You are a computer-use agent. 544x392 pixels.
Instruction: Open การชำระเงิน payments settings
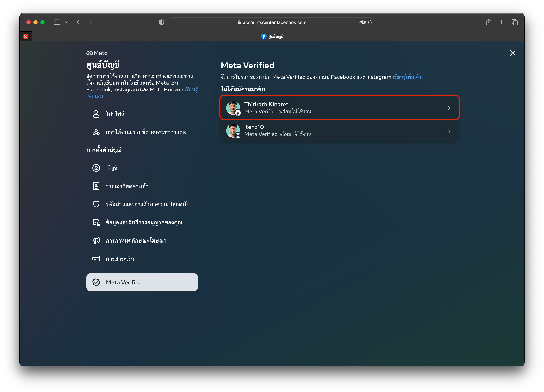point(120,259)
